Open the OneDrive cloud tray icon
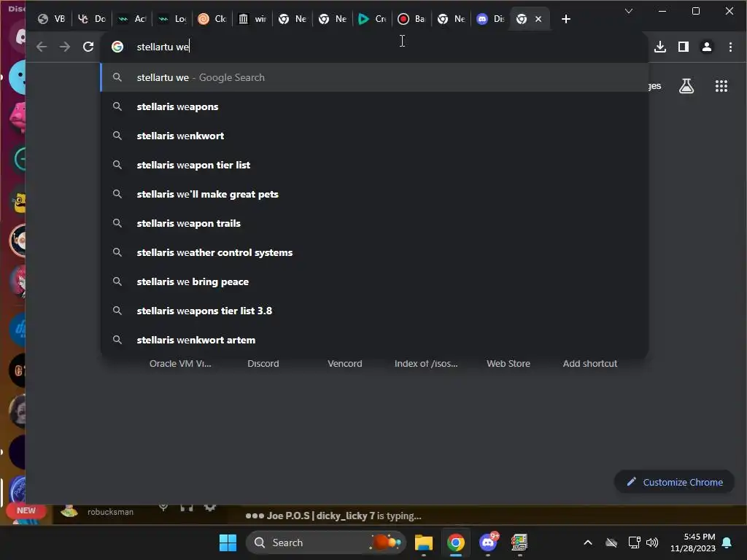The image size is (747, 560). (611, 542)
